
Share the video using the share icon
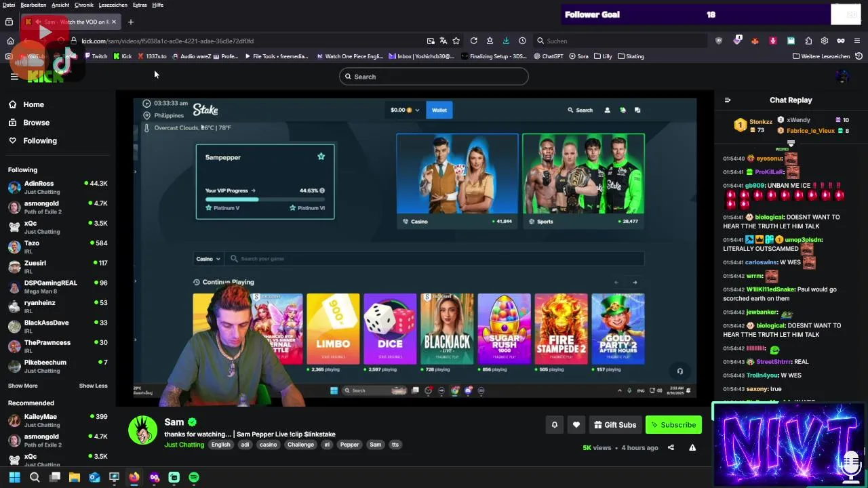671,447
